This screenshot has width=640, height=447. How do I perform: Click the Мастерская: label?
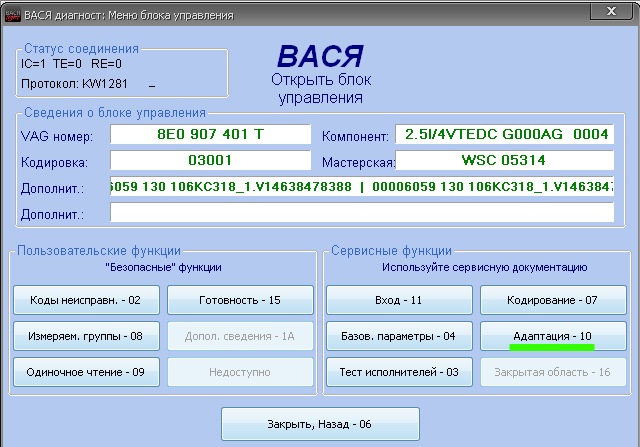click(x=358, y=162)
